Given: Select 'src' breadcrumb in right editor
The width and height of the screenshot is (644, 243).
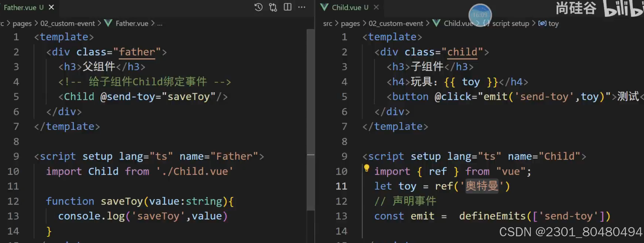Looking at the screenshot, I should (328, 24).
